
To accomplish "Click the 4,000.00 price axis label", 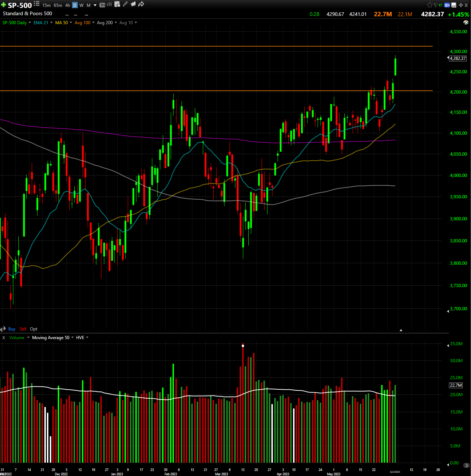I will tap(458, 176).
